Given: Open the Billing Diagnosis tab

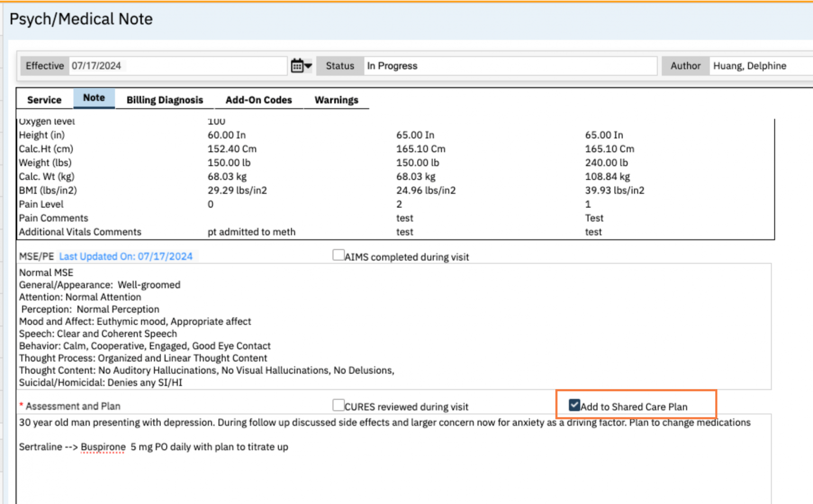Looking at the screenshot, I should click(165, 100).
